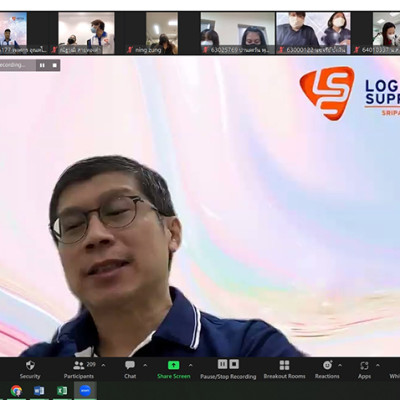
Task: Open Microsoft Excel from the taskbar
Action: (62, 390)
